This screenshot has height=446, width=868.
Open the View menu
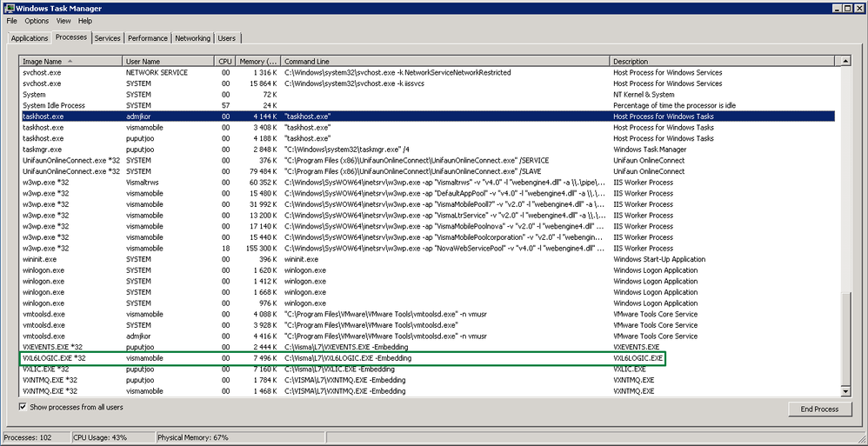[x=63, y=21]
